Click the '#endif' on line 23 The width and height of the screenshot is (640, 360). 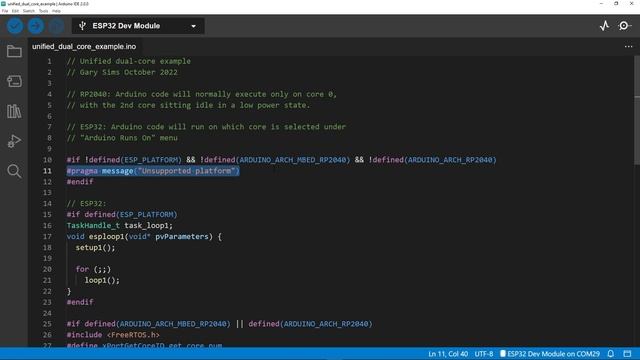(x=80, y=302)
